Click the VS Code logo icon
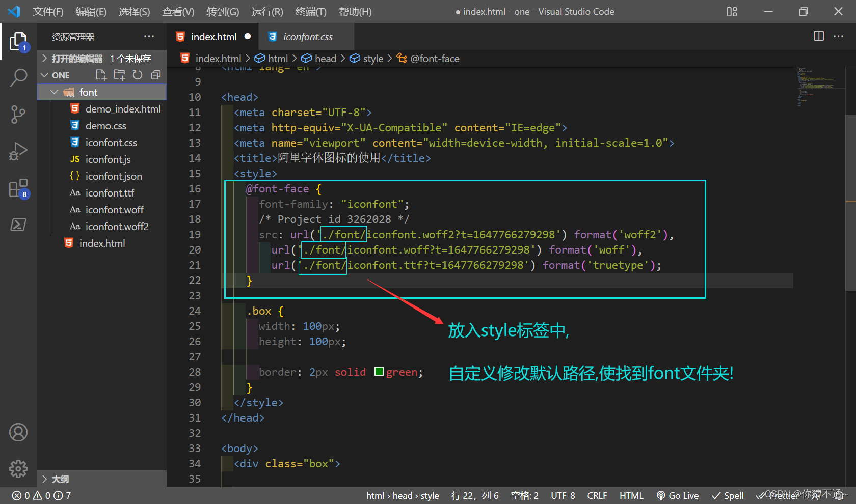The image size is (856, 504). (x=14, y=11)
